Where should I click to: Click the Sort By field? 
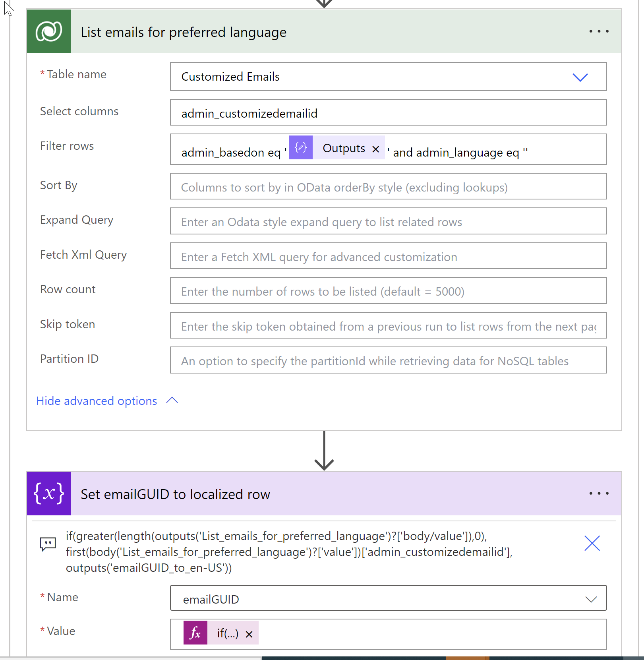(388, 187)
